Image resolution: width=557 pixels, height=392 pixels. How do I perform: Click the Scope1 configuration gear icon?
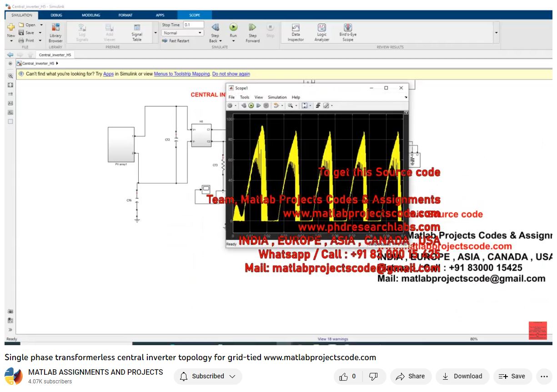tap(230, 106)
